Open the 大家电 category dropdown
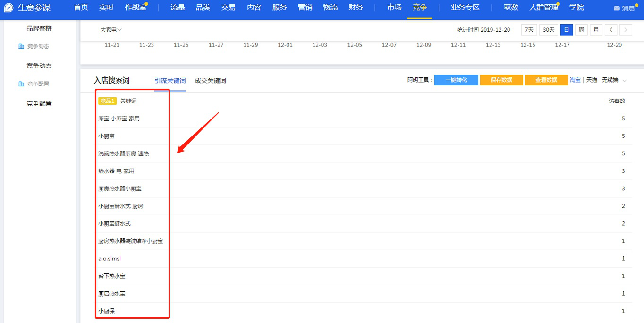 [x=110, y=29]
